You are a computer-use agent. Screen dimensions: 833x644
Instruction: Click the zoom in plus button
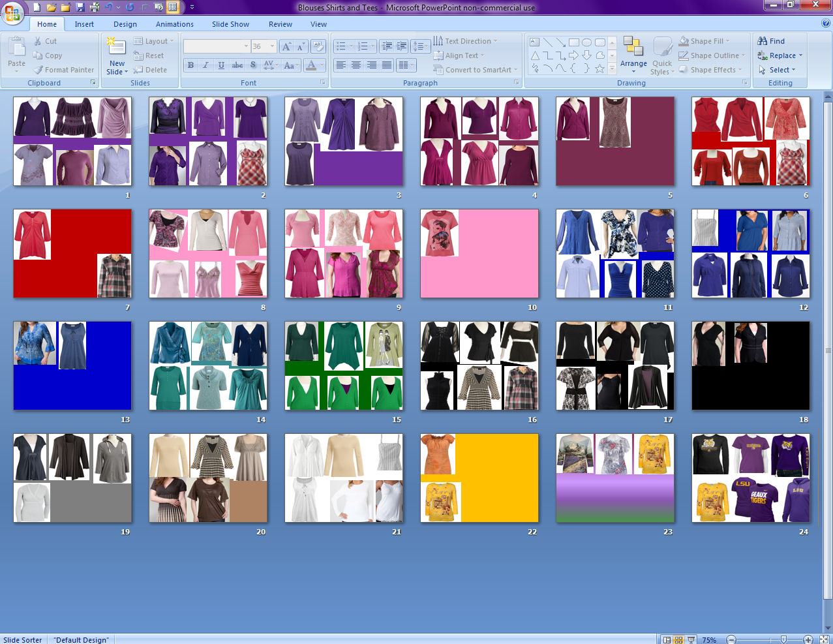click(x=808, y=639)
